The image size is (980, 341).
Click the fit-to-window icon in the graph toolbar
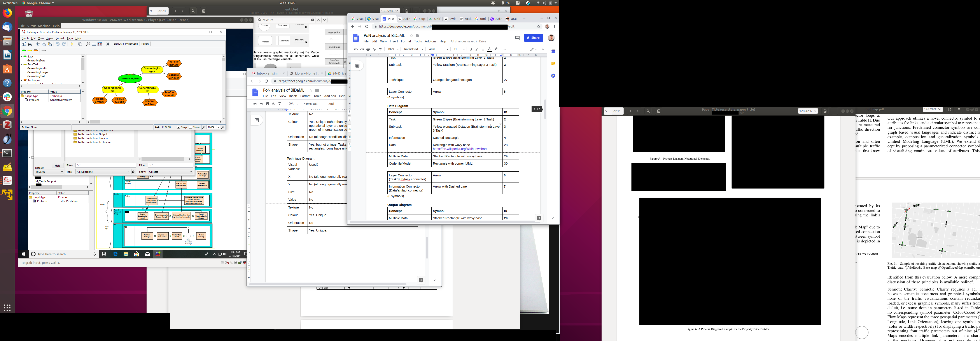100,44
